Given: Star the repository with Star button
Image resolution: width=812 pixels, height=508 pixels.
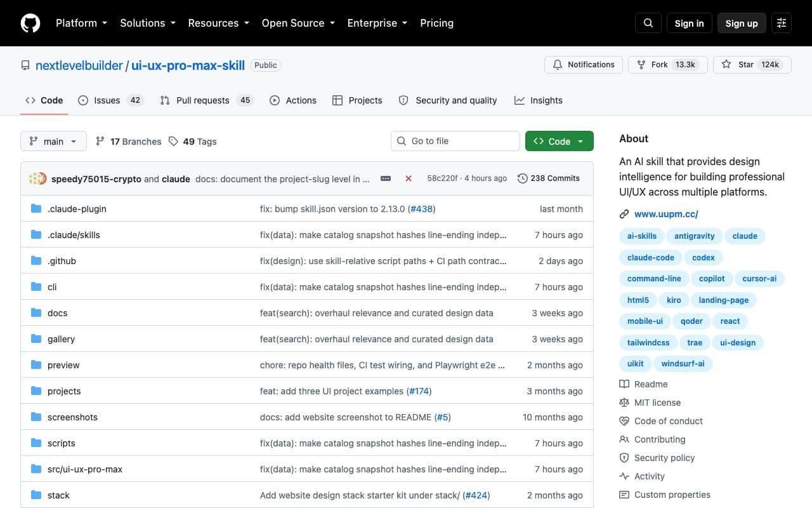Looking at the screenshot, I should pos(752,64).
